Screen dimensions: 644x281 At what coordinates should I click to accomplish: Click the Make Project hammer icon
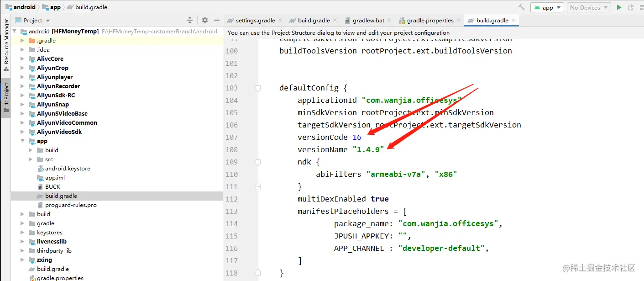coord(521,7)
